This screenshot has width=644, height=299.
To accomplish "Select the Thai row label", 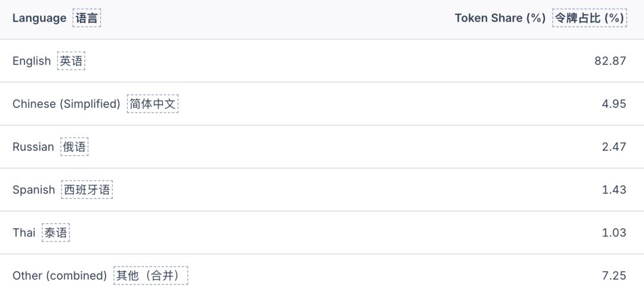I will click(x=24, y=232).
